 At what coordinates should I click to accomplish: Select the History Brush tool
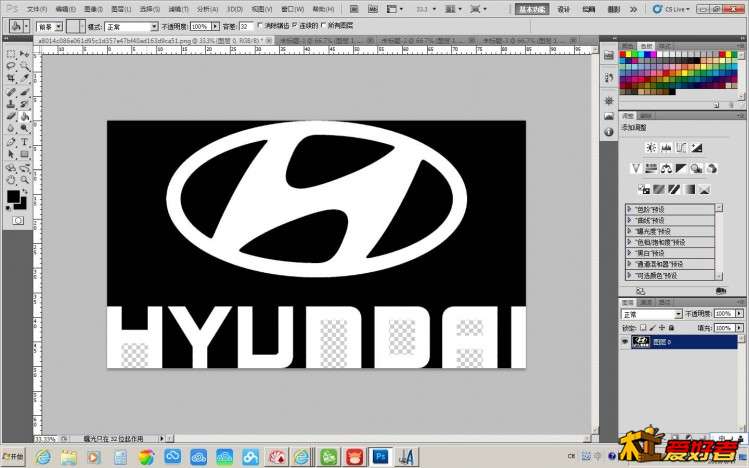[24, 104]
